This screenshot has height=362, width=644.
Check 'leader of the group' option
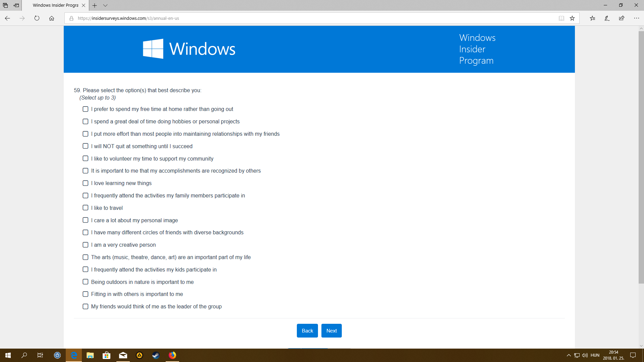pyautogui.click(x=86, y=307)
